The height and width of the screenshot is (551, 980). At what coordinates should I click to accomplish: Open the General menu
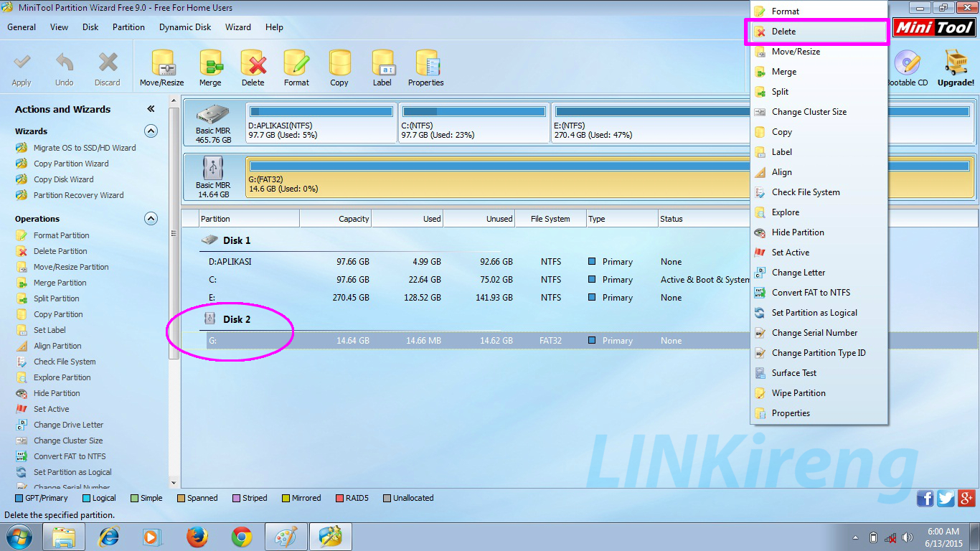[x=22, y=27]
